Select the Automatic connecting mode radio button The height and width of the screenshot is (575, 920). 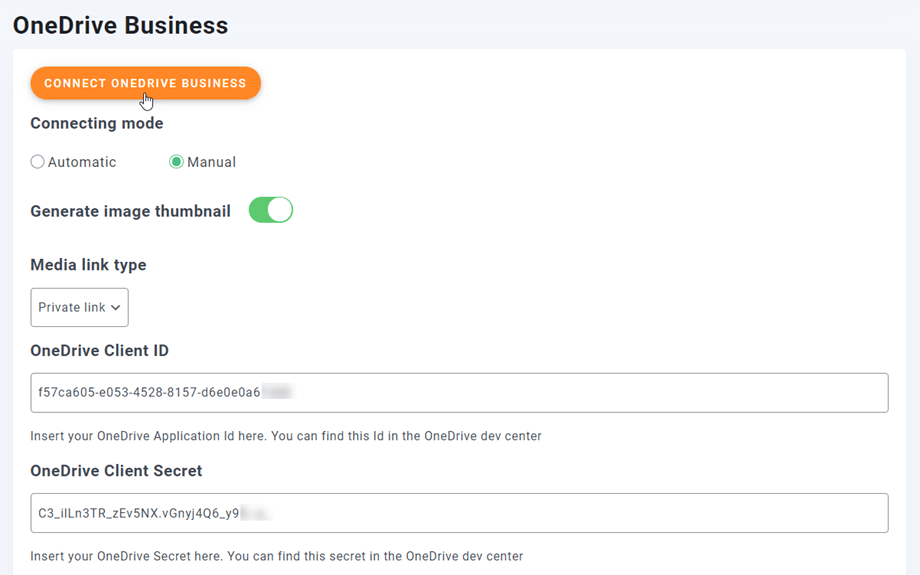[x=38, y=162]
